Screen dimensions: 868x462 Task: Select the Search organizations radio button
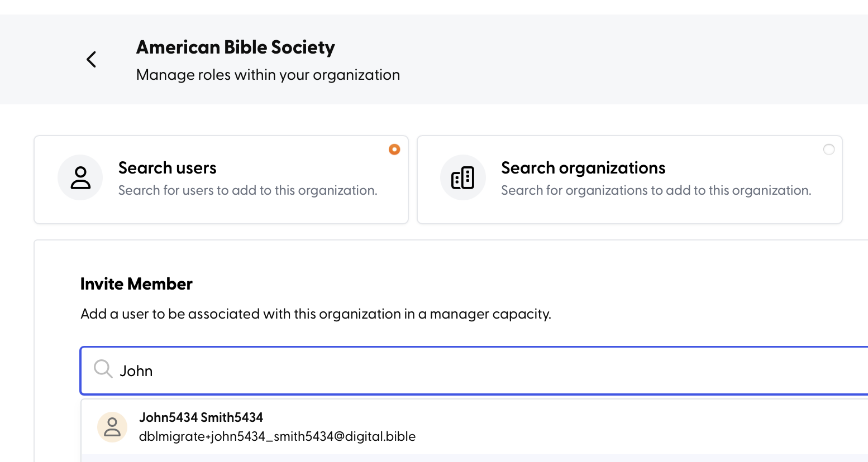tap(829, 150)
